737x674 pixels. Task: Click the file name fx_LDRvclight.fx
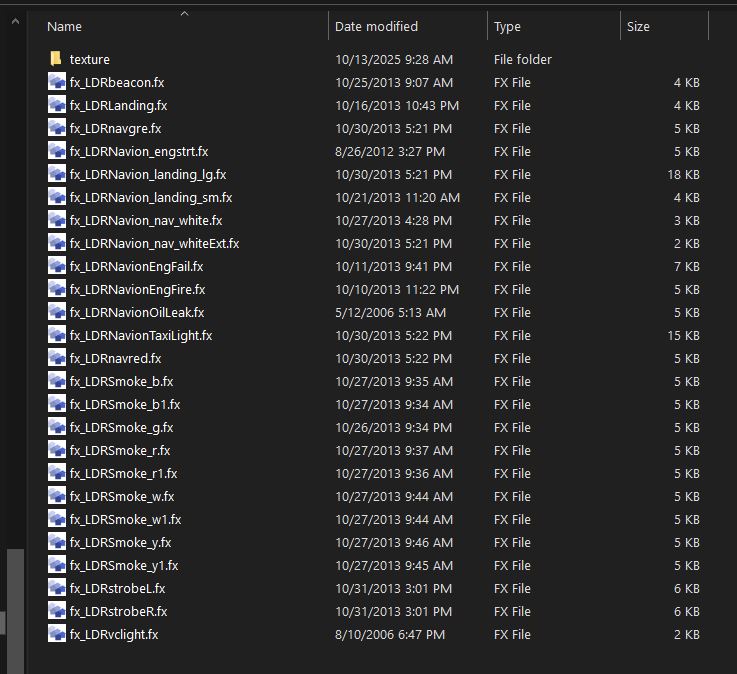pyautogui.click(x=114, y=635)
